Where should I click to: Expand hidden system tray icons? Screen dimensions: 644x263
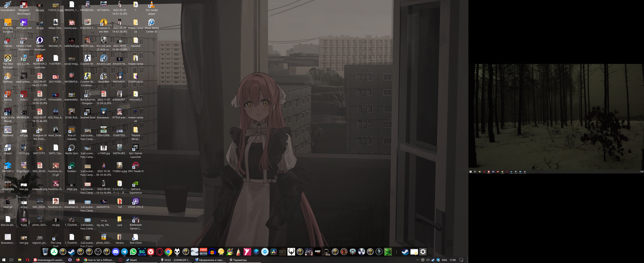(x=418, y=260)
